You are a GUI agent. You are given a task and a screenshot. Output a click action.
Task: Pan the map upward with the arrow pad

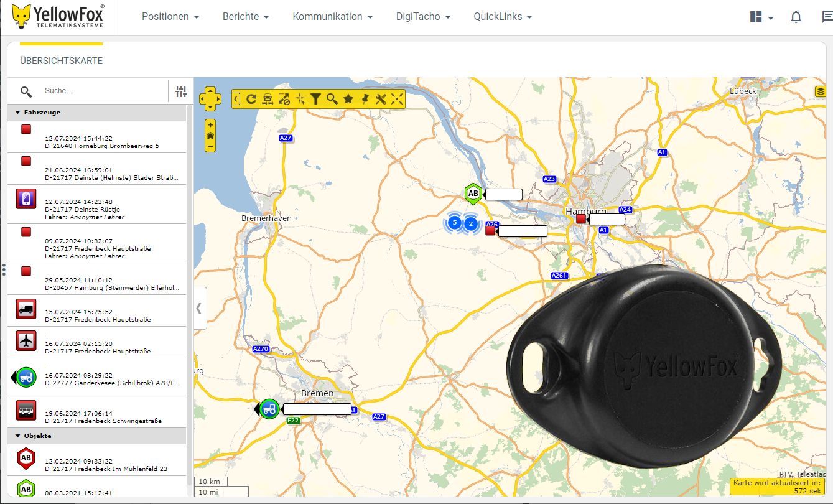210,91
